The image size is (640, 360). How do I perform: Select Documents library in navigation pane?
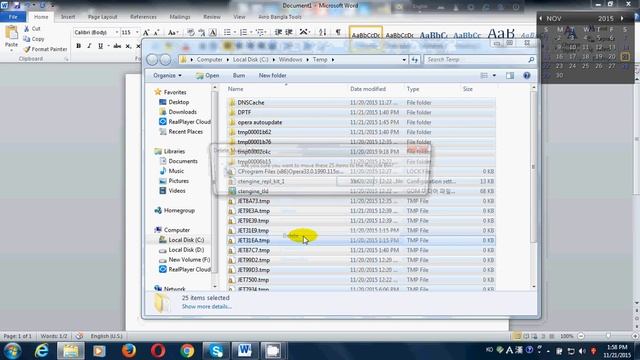click(183, 161)
